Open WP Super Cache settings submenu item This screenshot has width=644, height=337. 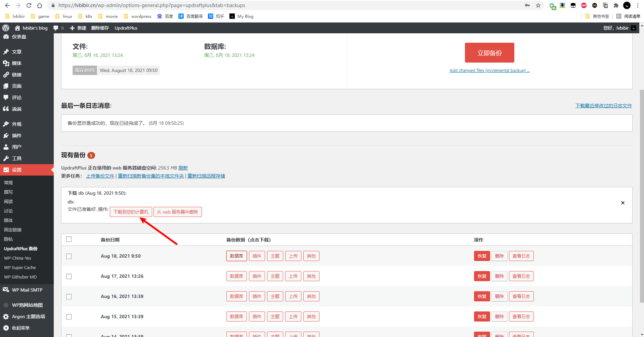[20, 268]
